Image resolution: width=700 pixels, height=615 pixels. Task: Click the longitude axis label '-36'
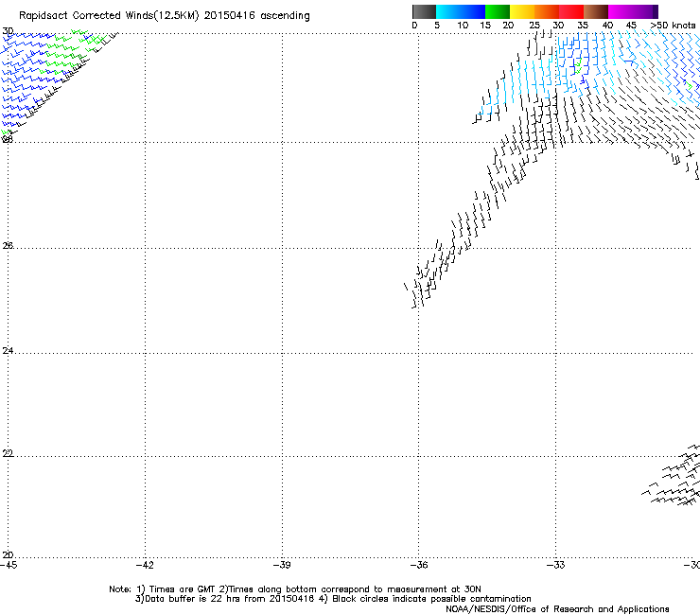pos(419,565)
